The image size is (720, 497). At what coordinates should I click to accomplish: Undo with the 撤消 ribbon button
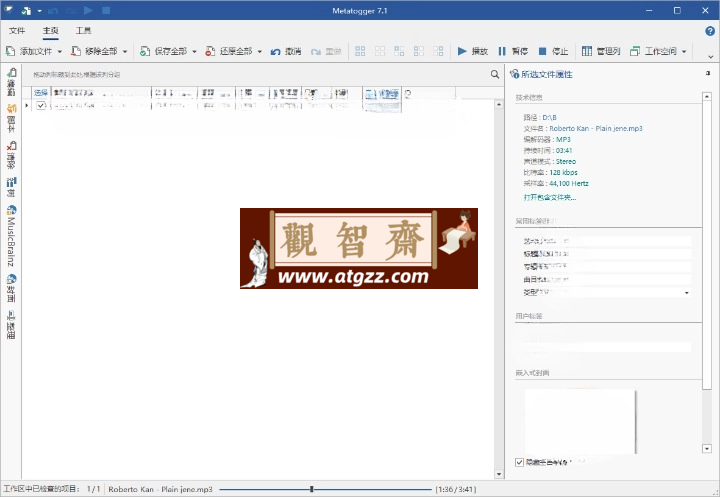286,51
